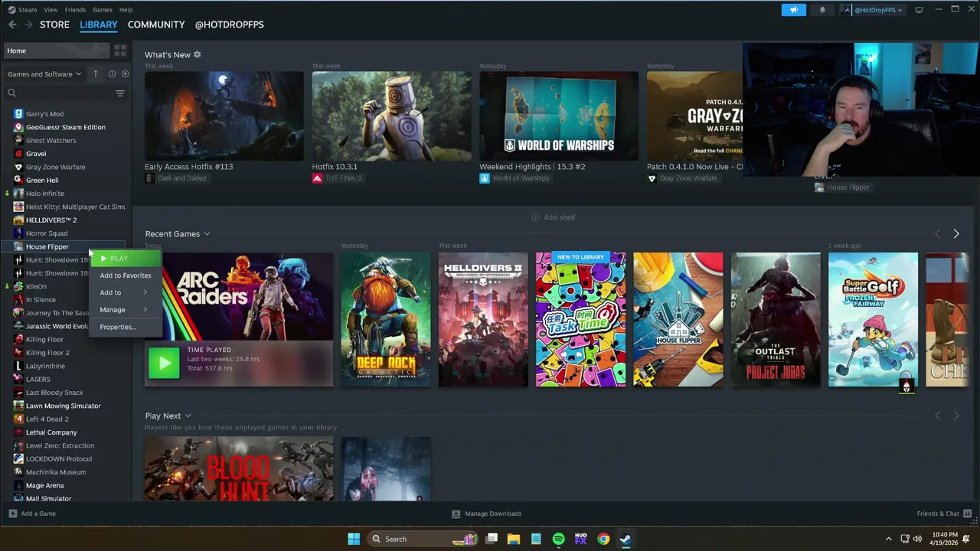The image size is (980, 551).
Task: Open Properties... from the context menu
Action: point(126,327)
